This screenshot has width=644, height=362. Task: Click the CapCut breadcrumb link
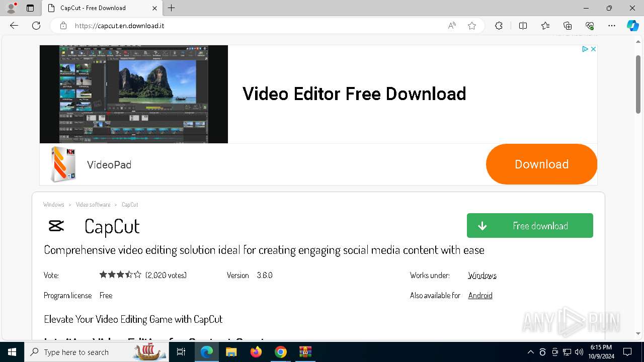[130, 205]
